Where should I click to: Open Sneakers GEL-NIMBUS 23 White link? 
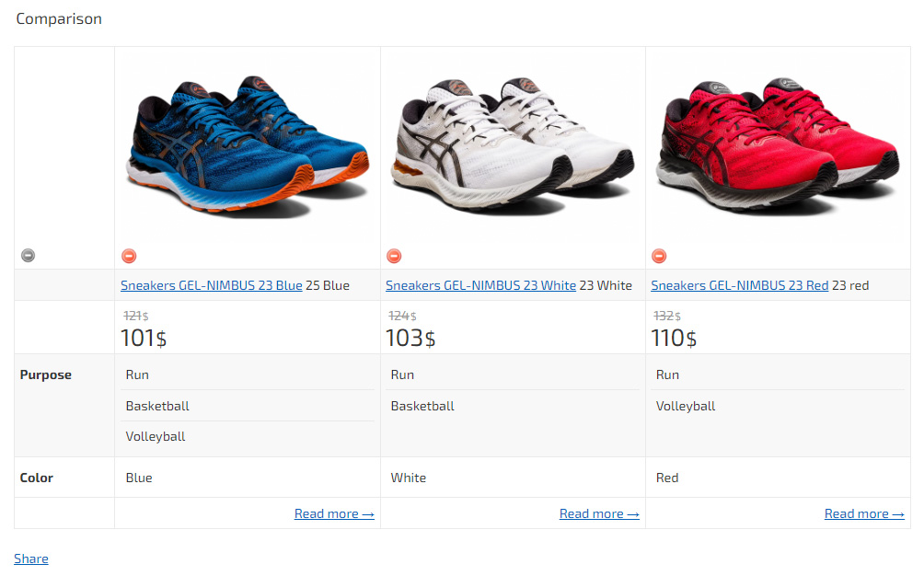480,285
